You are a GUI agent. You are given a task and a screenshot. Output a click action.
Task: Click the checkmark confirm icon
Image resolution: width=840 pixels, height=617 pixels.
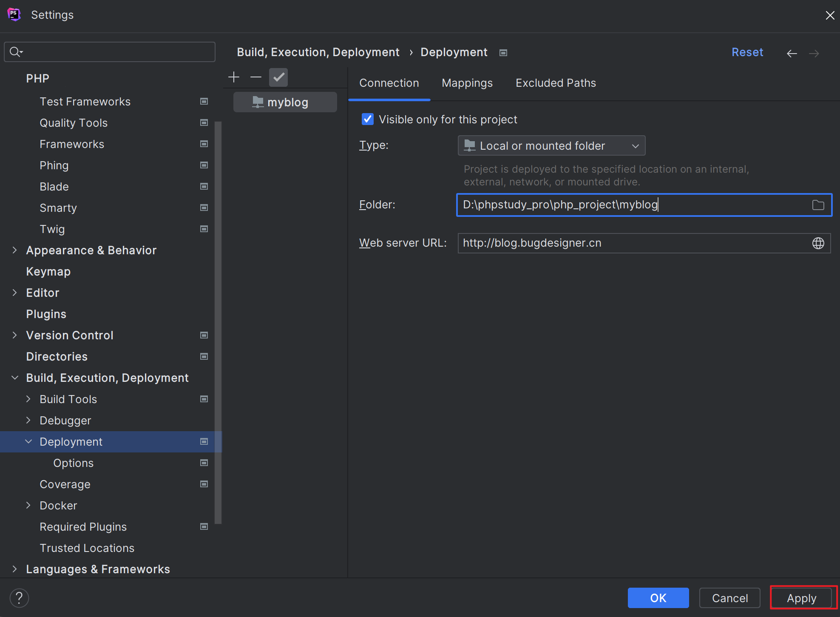click(x=278, y=77)
